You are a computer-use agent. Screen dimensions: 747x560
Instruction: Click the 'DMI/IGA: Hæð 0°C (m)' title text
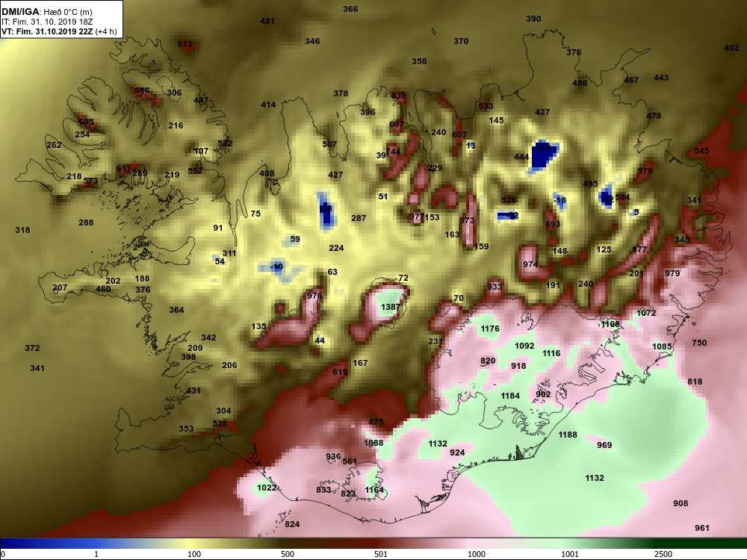(x=46, y=12)
